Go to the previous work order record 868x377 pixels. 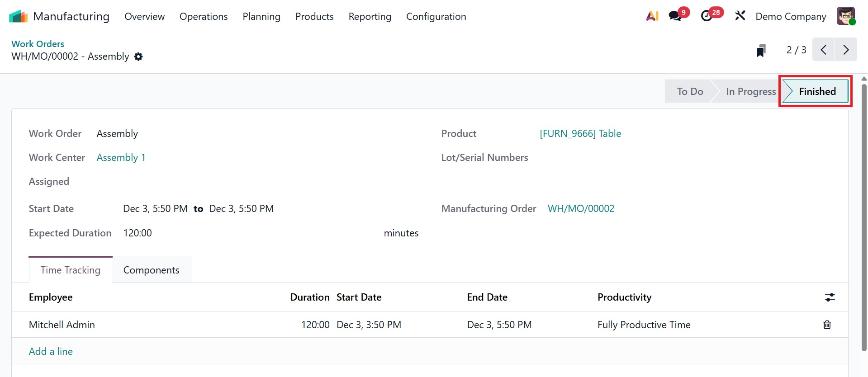pyautogui.click(x=824, y=50)
